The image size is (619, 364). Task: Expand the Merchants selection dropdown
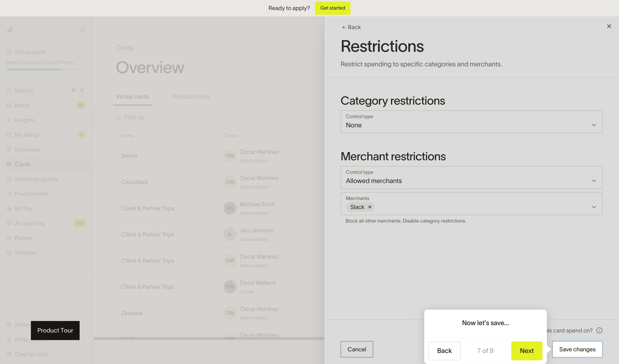(x=471, y=204)
